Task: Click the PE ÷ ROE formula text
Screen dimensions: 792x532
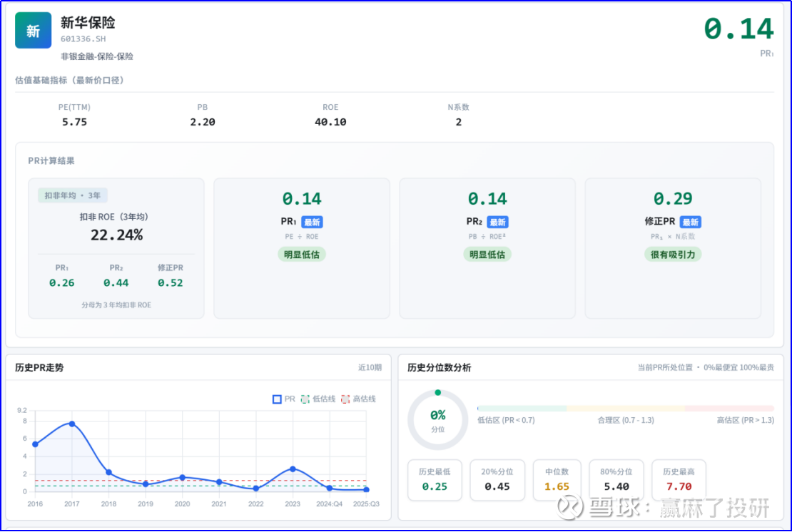Action: tap(302, 237)
